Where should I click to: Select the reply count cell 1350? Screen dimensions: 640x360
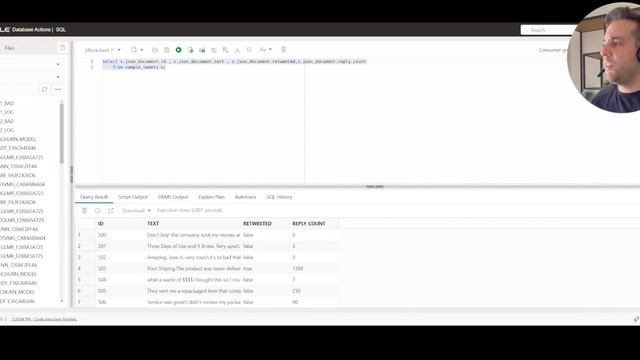[x=314, y=269]
